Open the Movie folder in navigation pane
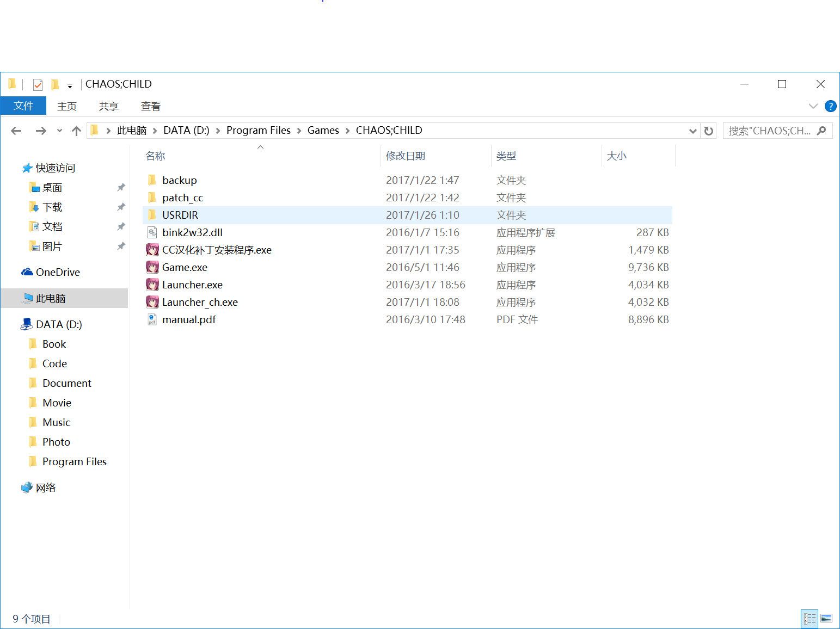 (x=57, y=403)
